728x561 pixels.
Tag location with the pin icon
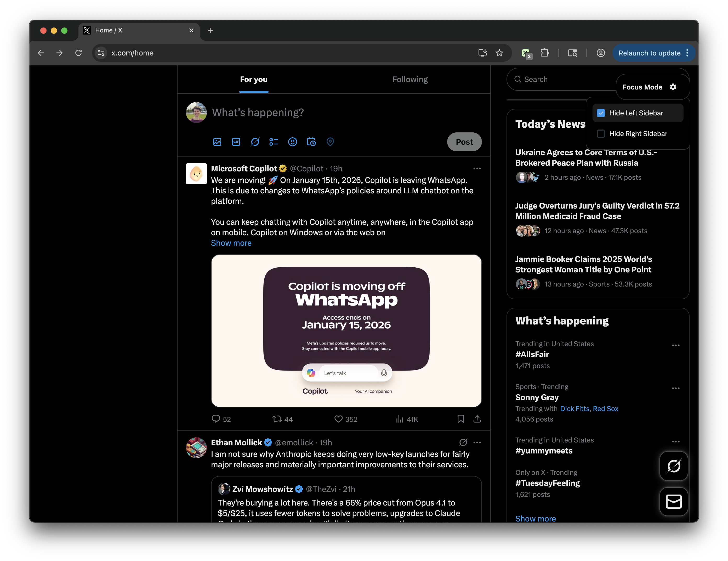tap(330, 142)
